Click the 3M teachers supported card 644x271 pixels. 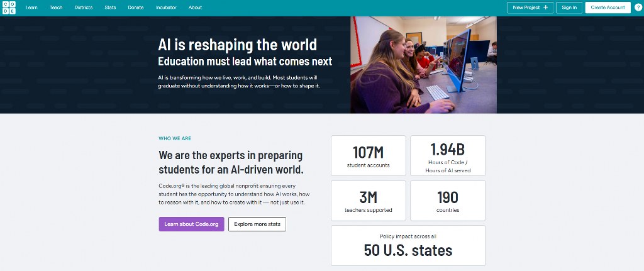[369, 201]
